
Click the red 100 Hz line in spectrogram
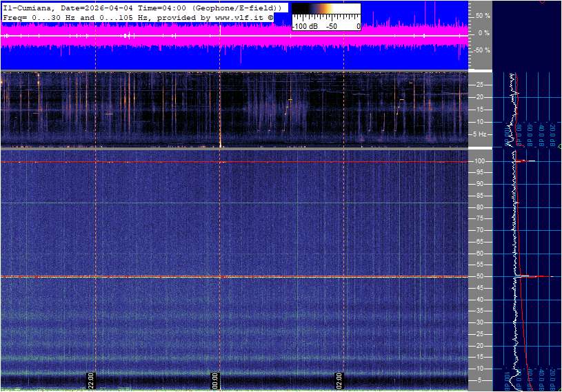tap(234, 162)
